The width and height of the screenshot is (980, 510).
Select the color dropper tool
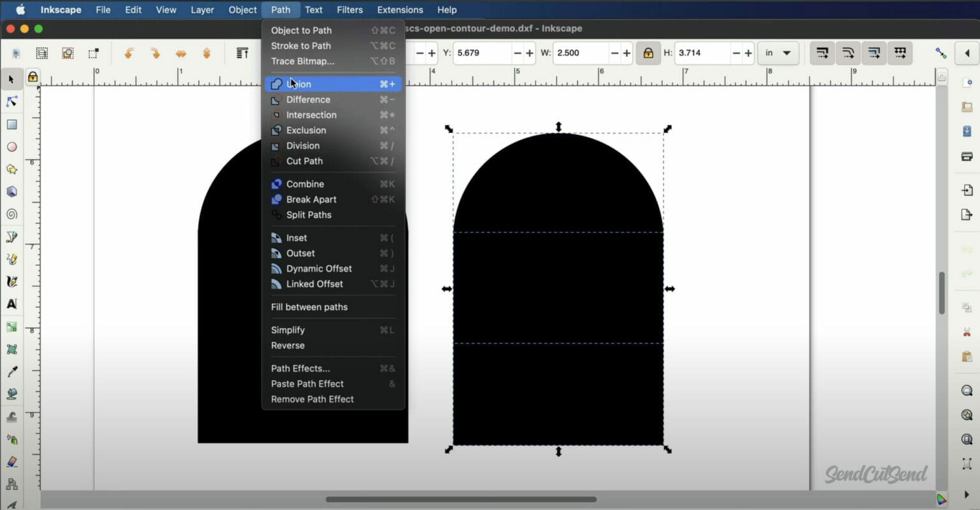11,371
